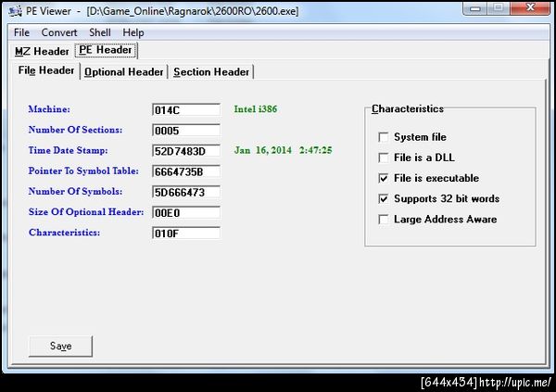This screenshot has width=556, height=392.
Task: Open the Shell menu
Action: (100, 32)
